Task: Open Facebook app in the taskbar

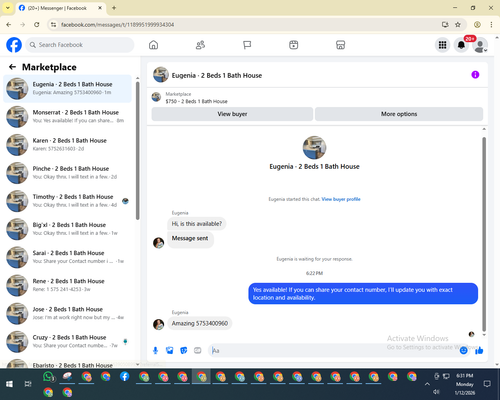Action: pos(125,377)
